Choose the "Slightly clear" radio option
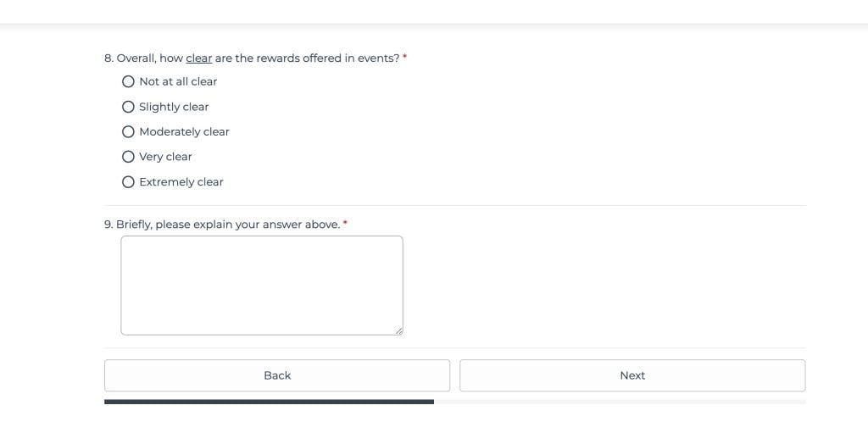This screenshot has height=433, width=868. (128, 107)
